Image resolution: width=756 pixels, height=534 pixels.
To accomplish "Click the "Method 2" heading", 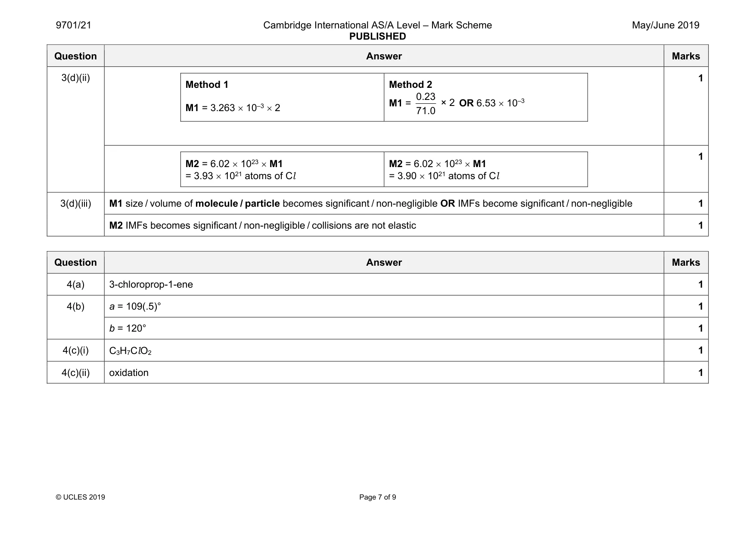I will click(411, 85).
